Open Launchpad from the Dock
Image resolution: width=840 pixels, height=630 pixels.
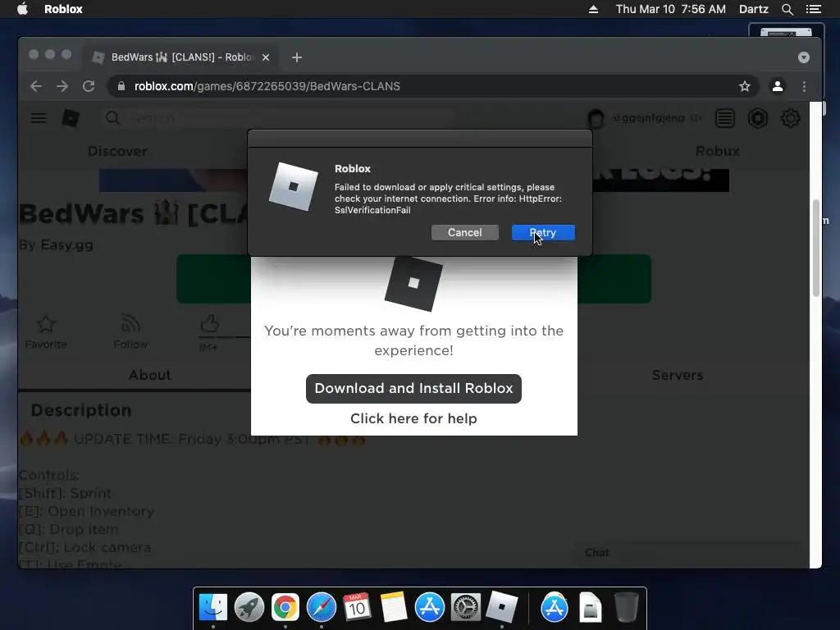[249, 608]
